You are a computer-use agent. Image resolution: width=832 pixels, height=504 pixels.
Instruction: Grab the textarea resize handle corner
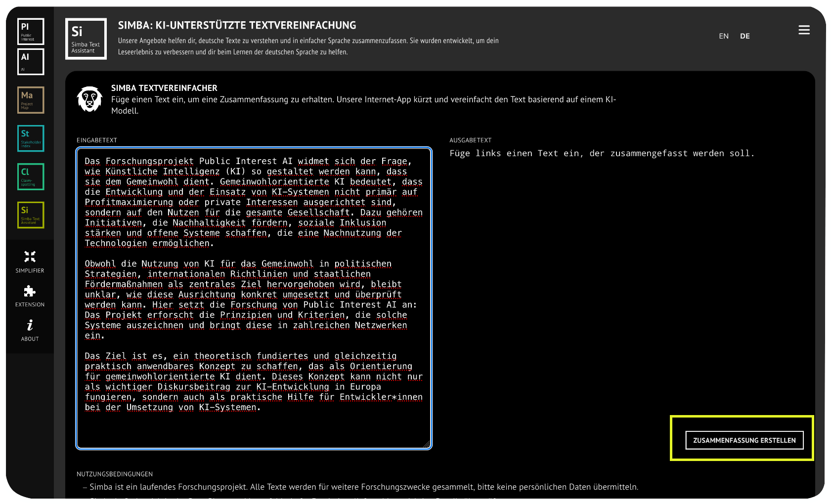click(427, 444)
